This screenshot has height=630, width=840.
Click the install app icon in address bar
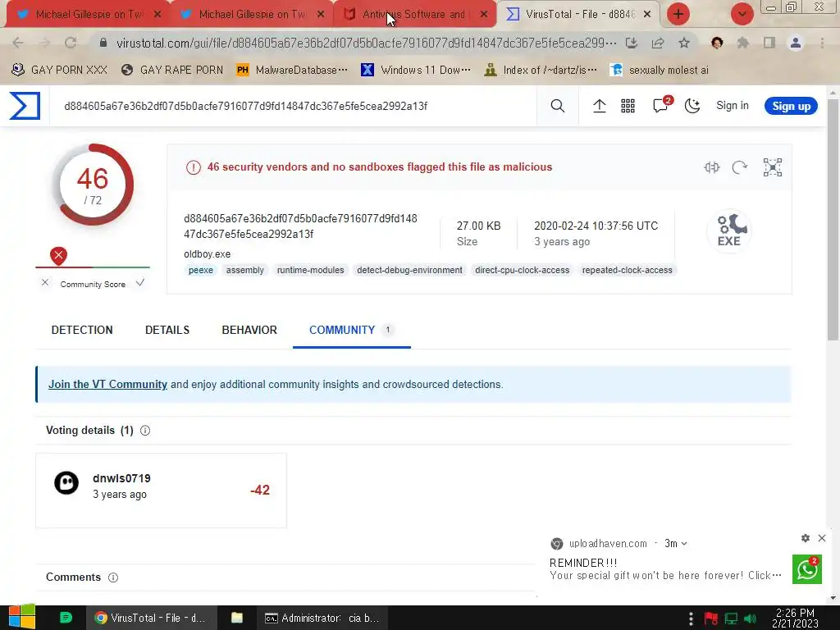pos(632,43)
